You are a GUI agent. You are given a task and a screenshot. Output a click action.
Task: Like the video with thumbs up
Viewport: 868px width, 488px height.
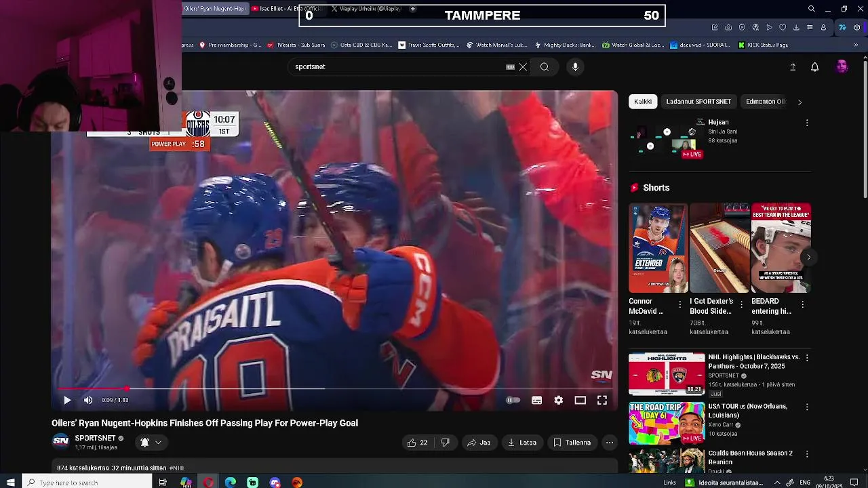pyautogui.click(x=417, y=443)
